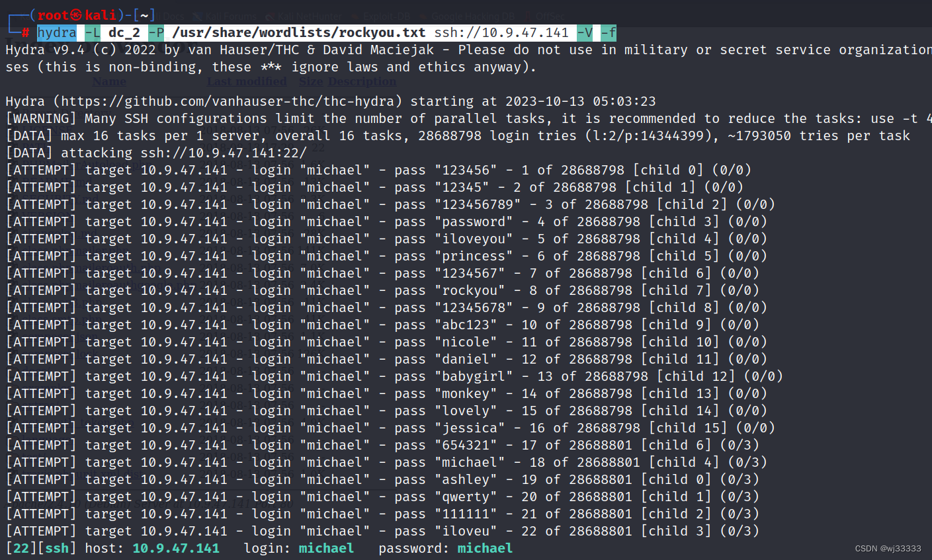Click the start time 2023-10-13 05:03:23
Screen dimensions: 932x560
click(581, 101)
